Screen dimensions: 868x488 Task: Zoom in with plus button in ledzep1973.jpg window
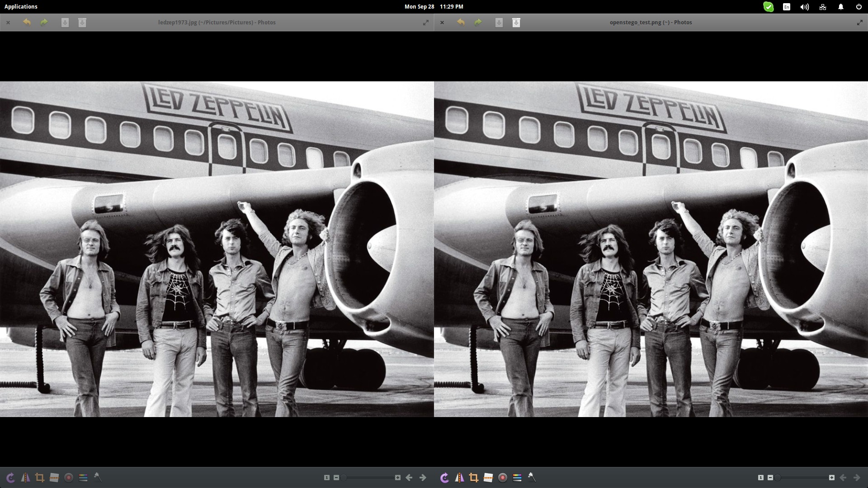click(398, 478)
